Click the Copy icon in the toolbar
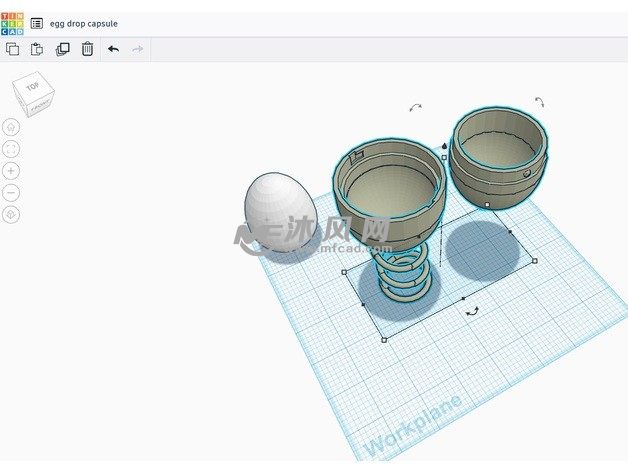The height and width of the screenshot is (472, 628). click(x=13, y=49)
